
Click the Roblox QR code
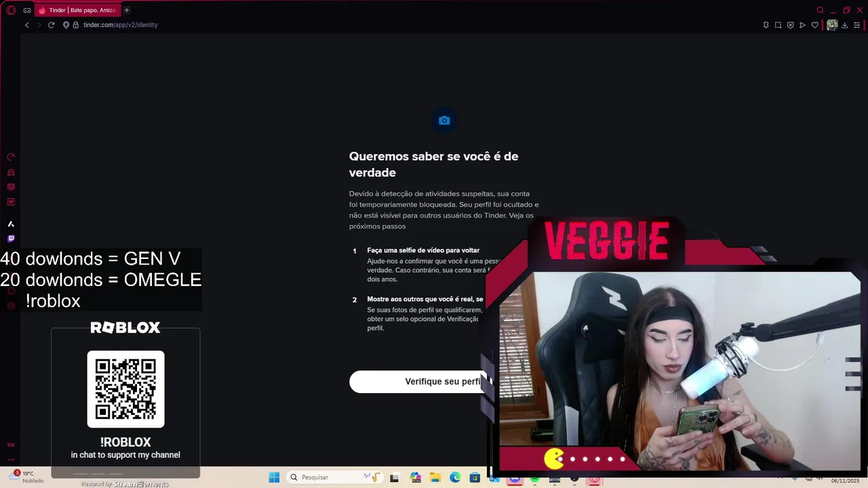125,389
